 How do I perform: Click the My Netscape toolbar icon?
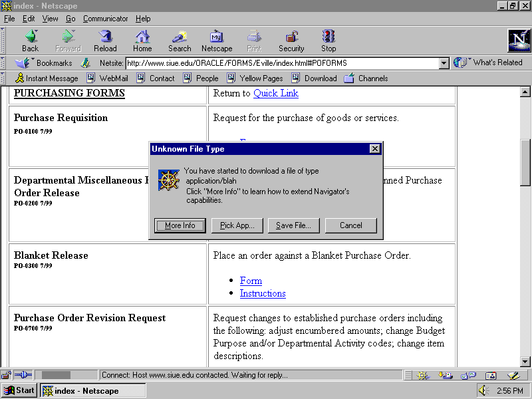click(217, 41)
